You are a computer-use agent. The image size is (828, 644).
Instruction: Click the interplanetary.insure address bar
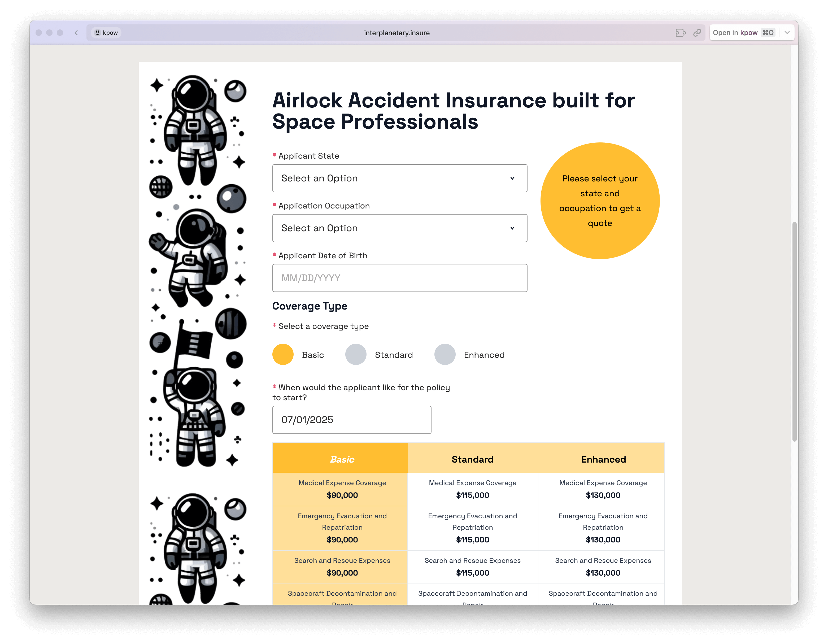(396, 33)
